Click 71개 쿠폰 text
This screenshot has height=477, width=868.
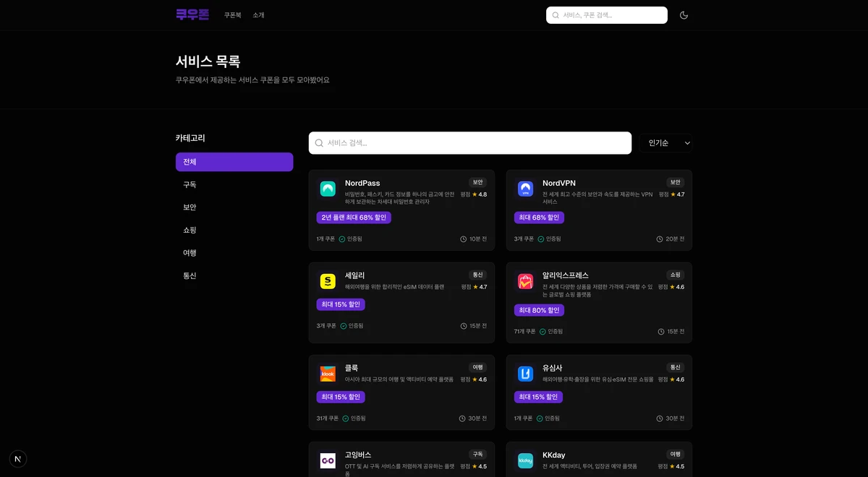[x=525, y=332]
